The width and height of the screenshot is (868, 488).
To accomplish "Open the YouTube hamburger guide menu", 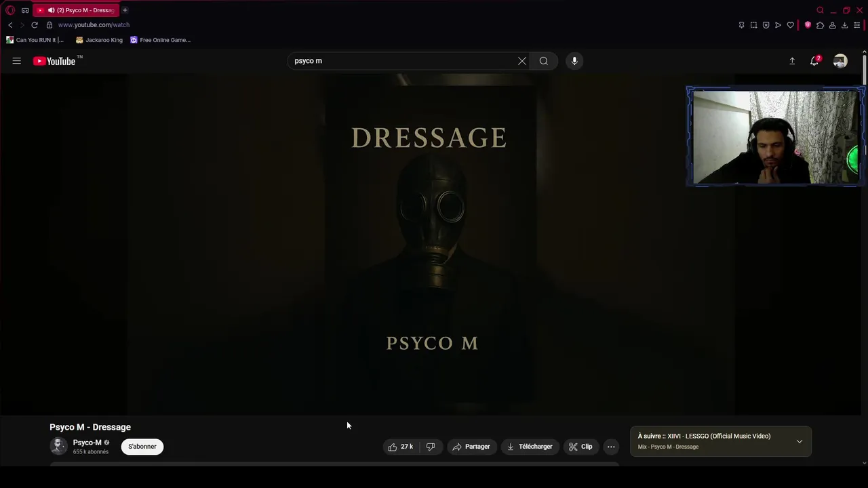I will point(16,61).
